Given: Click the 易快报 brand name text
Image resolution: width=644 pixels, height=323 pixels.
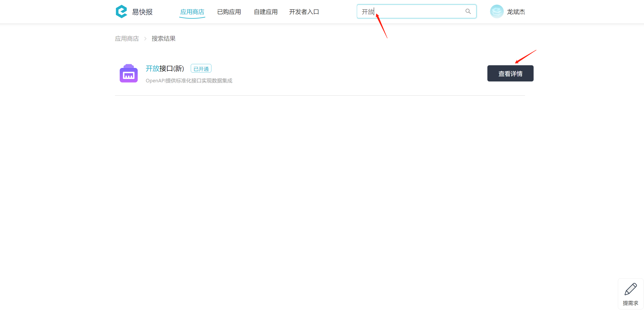Looking at the screenshot, I should pos(142,12).
